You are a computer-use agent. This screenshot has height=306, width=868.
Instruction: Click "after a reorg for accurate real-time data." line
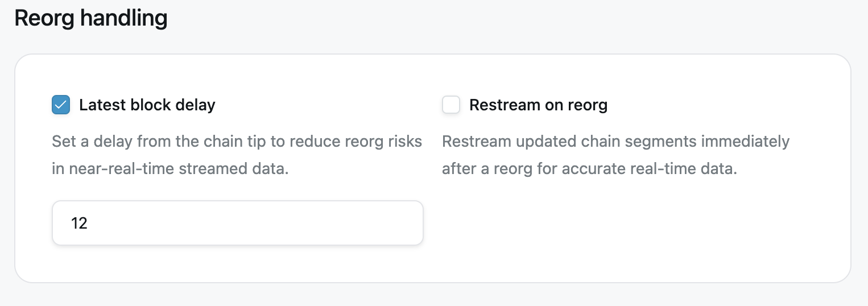(589, 169)
